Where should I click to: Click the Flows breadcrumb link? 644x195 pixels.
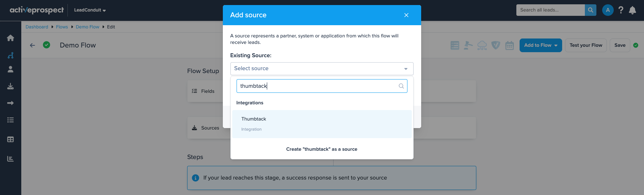(x=62, y=27)
